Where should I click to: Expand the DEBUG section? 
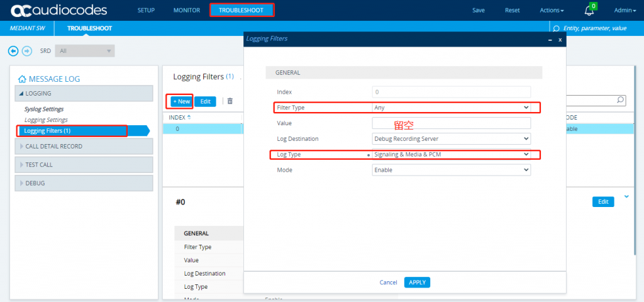(84, 183)
